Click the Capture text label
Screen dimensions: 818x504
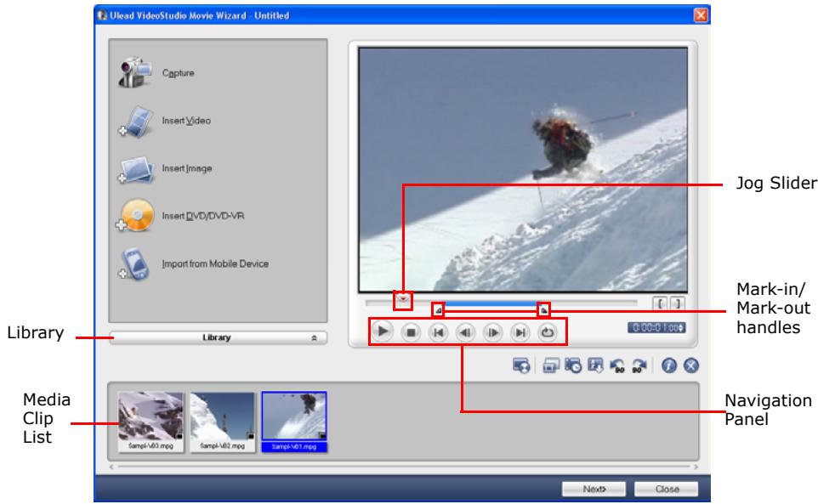tap(178, 73)
